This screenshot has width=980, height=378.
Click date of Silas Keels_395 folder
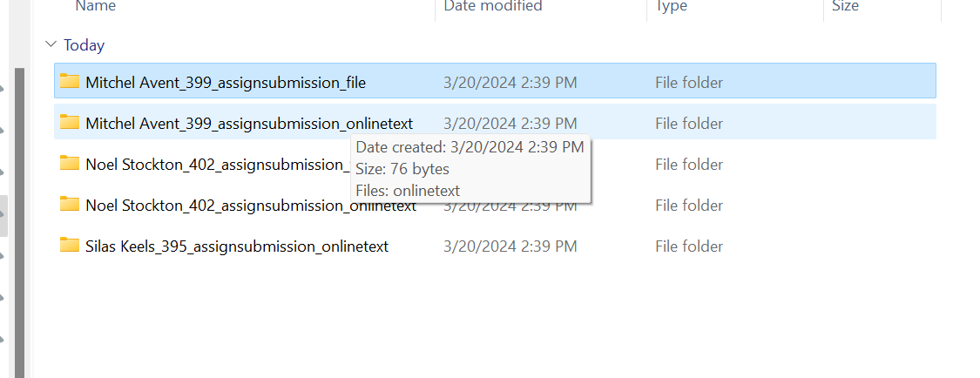pyautogui.click(x=510, y=246)
